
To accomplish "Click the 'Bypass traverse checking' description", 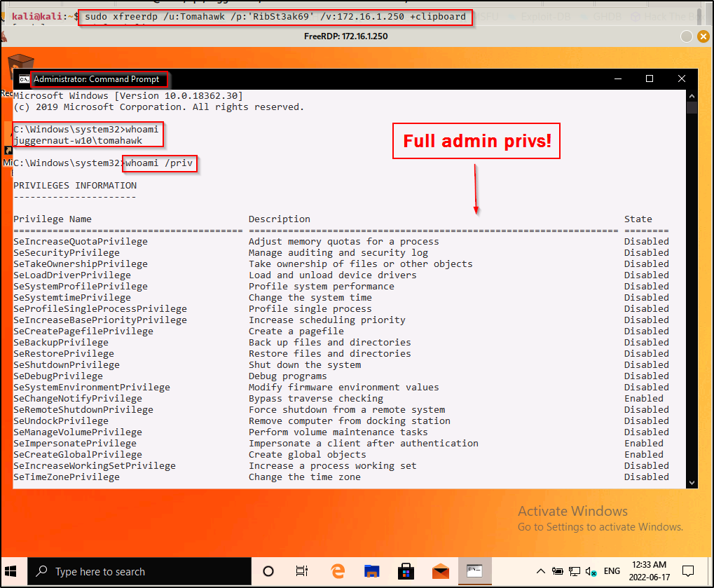I will point(316,399).
